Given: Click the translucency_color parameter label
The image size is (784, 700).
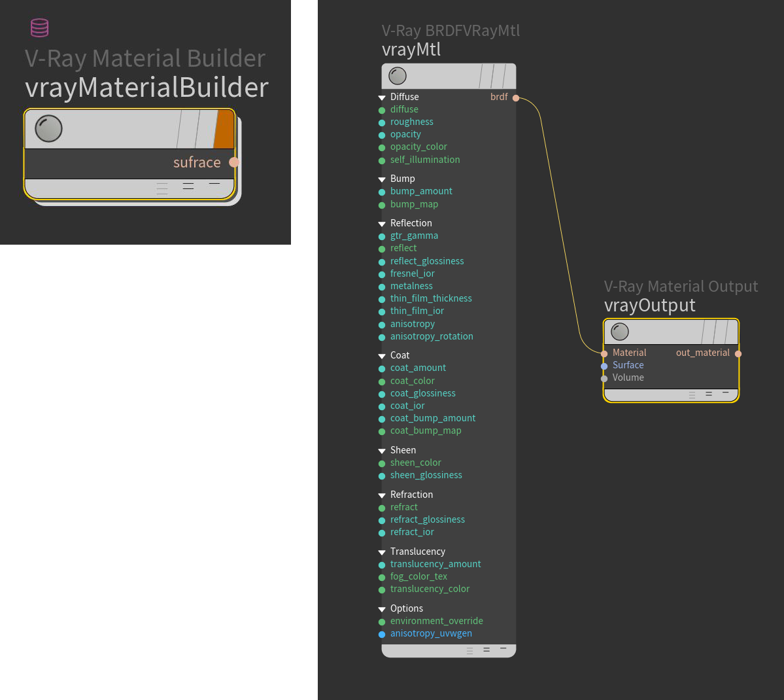Looking at the screenshot, I should pyautogui.click(x=430, y=589).
